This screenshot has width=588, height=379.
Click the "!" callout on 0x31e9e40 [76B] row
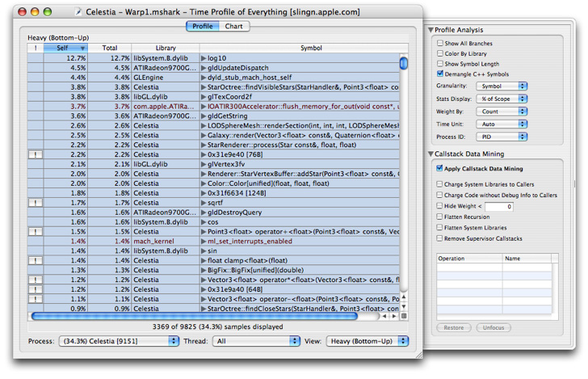[x=37, y=154]
